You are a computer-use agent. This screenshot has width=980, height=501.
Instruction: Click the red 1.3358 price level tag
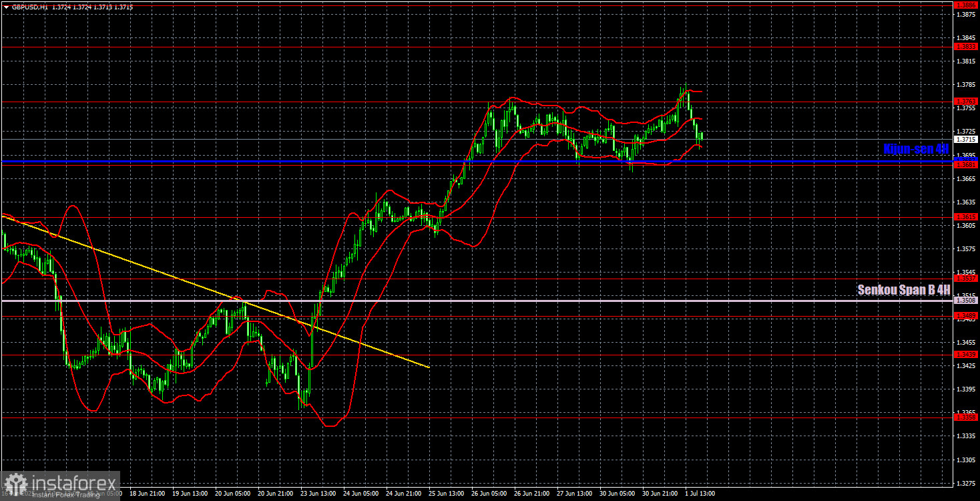click(x=966, y=417)
